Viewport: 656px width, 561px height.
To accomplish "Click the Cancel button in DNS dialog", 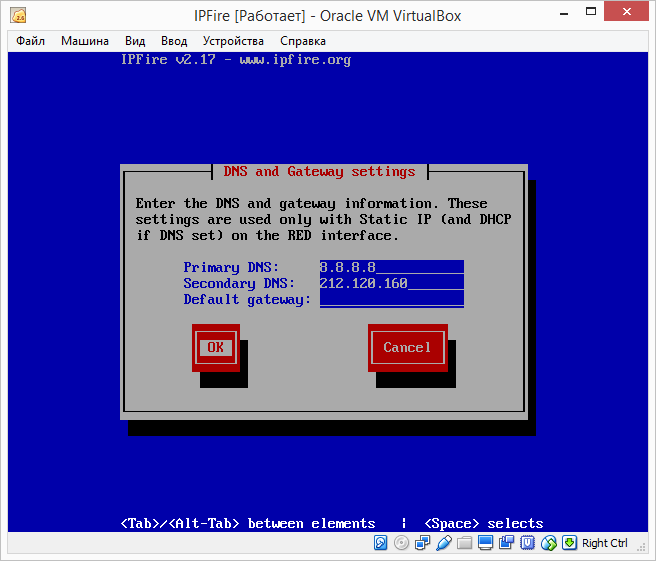I will (408, 348).
